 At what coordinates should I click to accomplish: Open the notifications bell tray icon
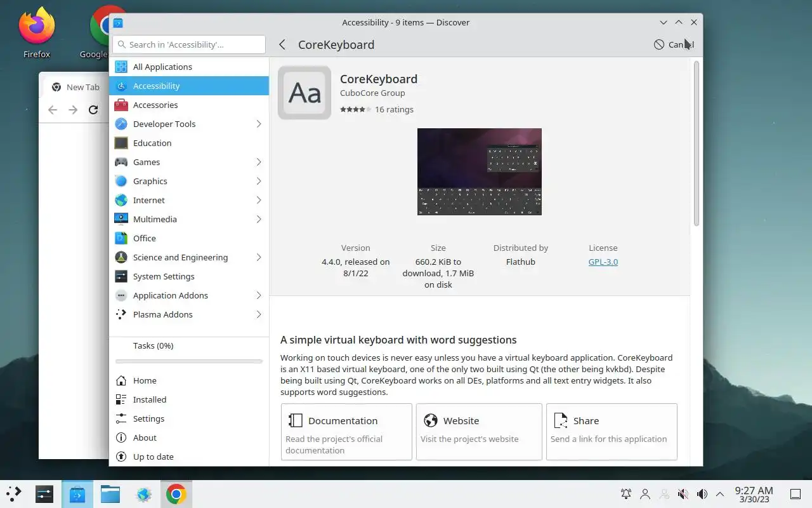pyautogui.click(x=626, y=494)
